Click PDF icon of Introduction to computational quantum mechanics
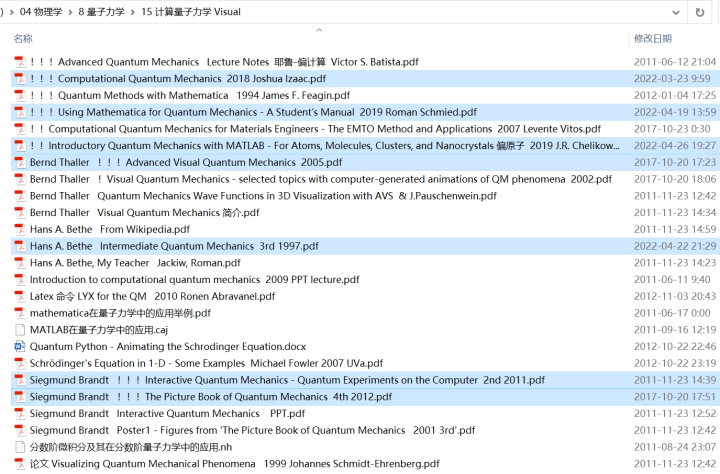The image size is (720, 474). [x=20, y=280]
